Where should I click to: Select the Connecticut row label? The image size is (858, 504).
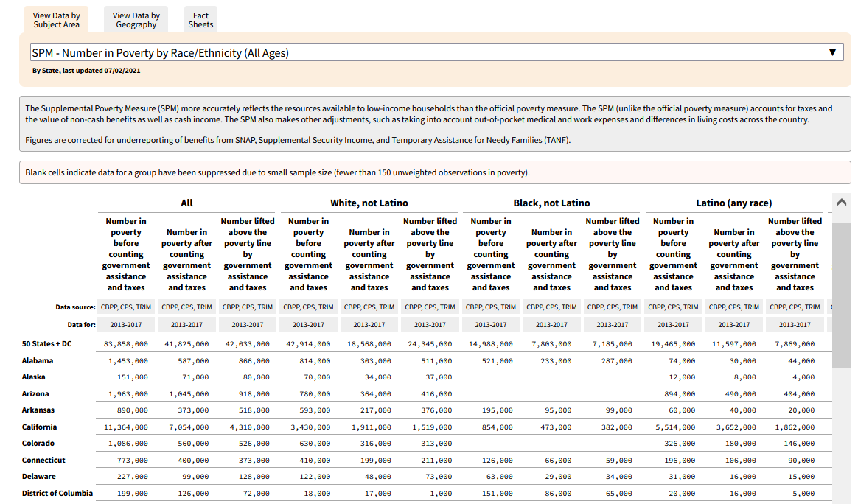tap(43, 461)
